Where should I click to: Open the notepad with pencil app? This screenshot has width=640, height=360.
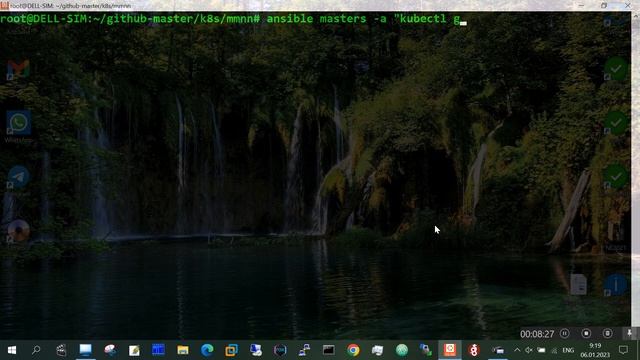click(134, 350)
